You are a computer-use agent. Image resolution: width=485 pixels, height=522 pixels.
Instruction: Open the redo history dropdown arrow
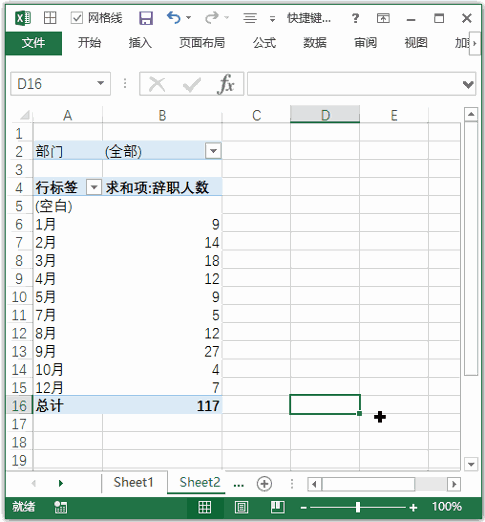coord(227,17)
